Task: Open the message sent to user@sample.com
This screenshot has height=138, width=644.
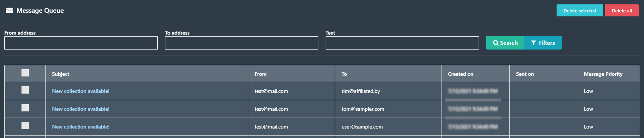Action: pyautogui.click(x=80, y=127)
